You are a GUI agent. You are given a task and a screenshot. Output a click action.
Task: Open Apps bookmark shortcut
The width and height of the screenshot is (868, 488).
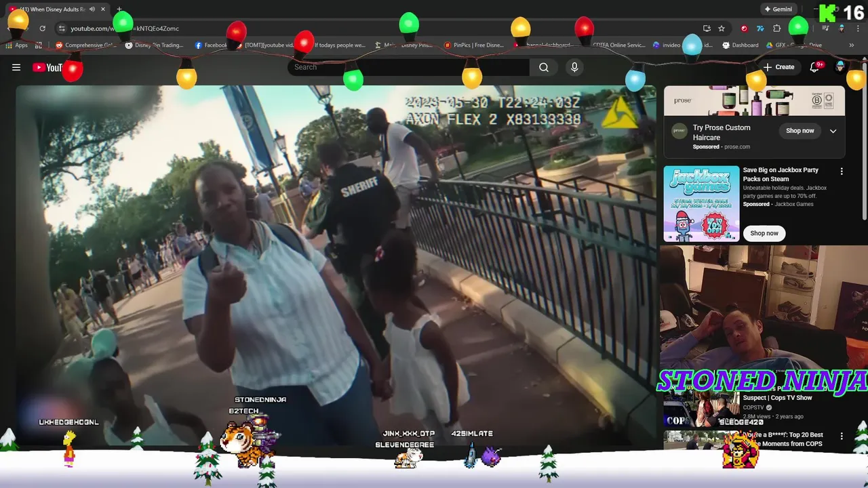[x=16, y=45]
